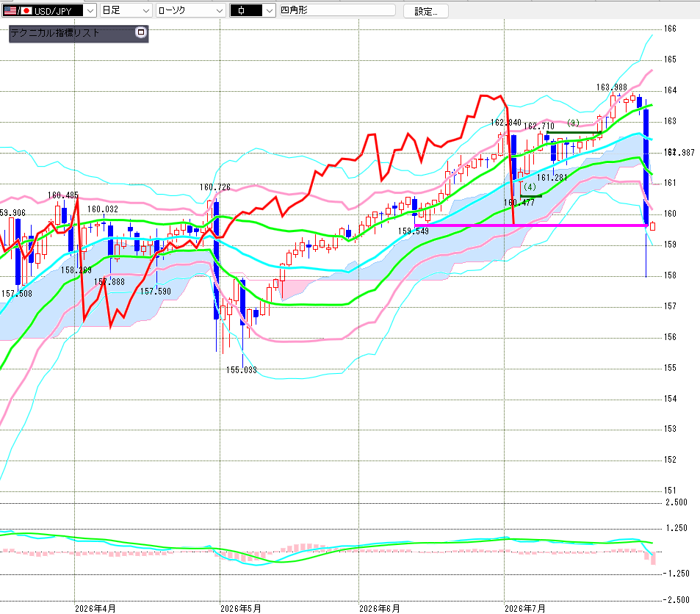Screen dimensions: 700x614
Task: Click the 2026年7月 date axis label
Action: [x=525, y=608]
